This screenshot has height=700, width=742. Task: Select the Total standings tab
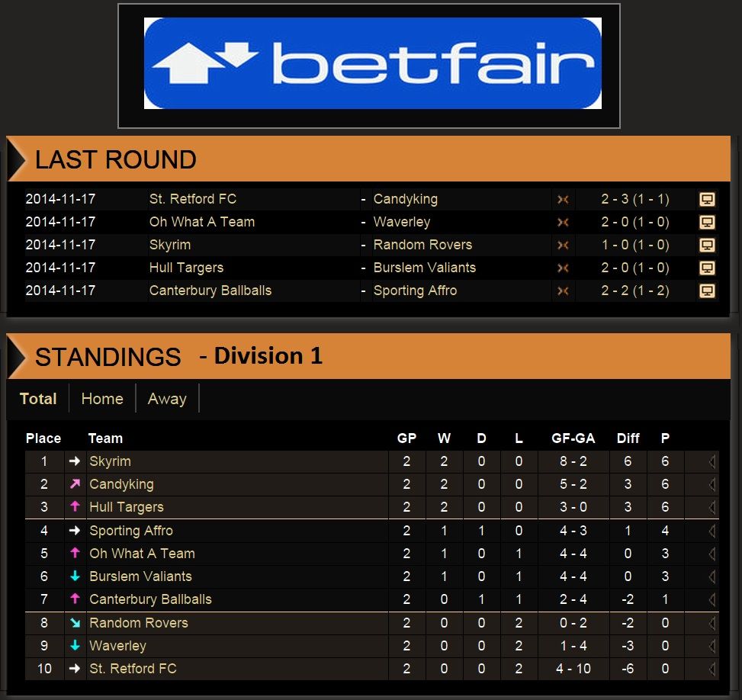pos(38,399)
